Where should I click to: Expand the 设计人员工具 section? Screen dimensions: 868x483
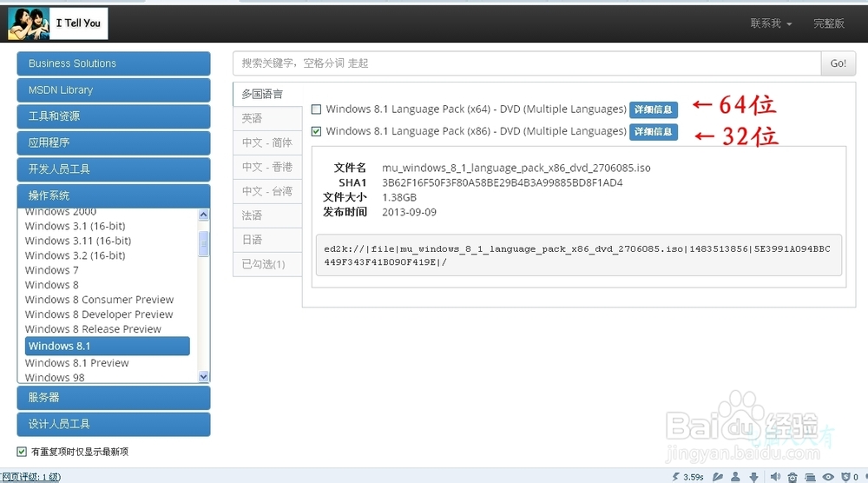pyautogui.click(x=114, y=424)
